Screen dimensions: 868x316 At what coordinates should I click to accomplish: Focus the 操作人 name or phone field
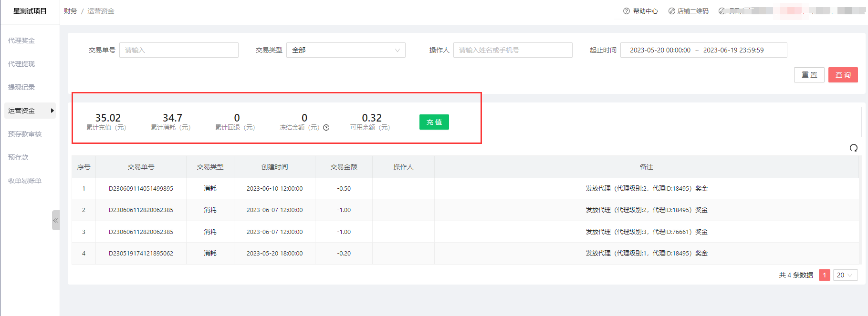click(512, 50)
